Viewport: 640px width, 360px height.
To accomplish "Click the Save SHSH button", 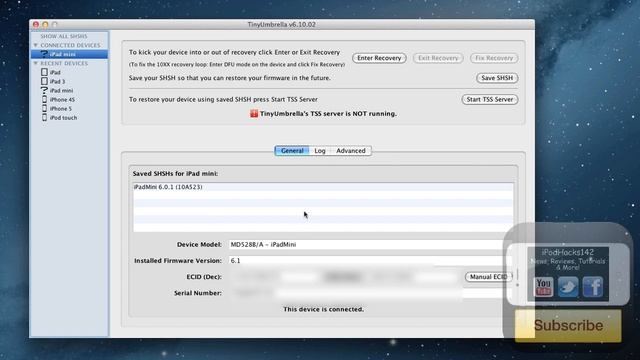I will (x=497, y=78).
